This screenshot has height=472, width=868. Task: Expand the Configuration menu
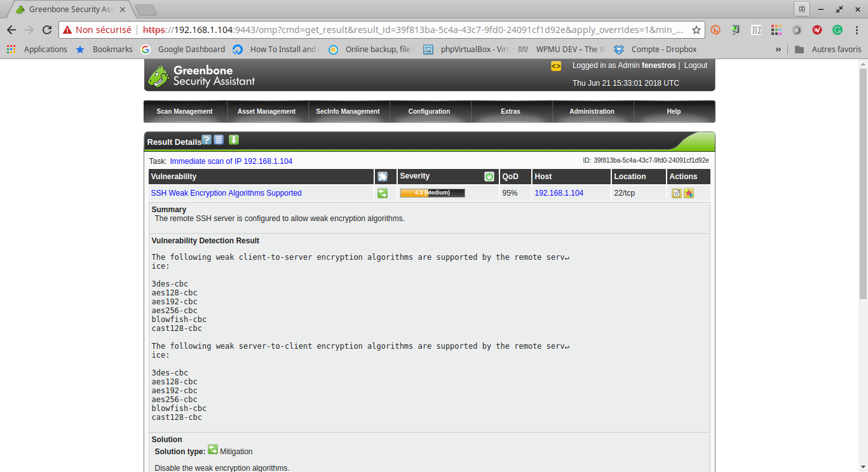(429, 111)
